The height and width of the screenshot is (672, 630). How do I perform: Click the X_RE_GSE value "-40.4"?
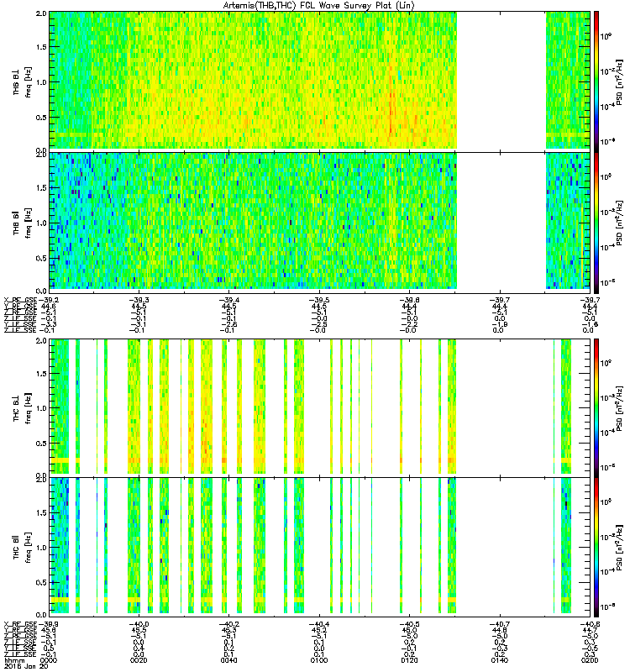point(319,624)
